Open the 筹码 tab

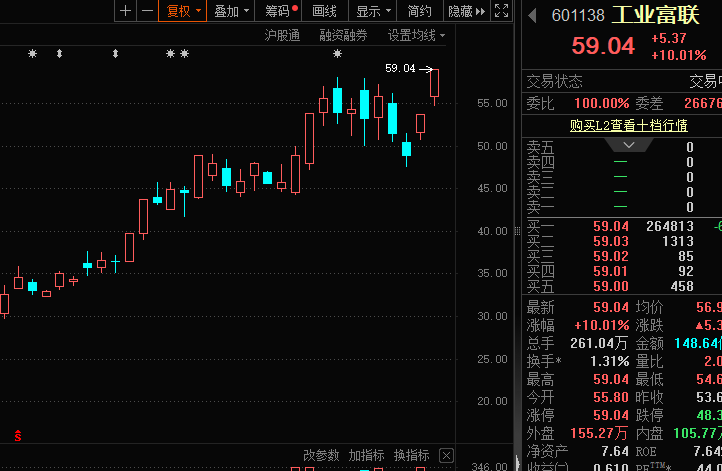pos(281,11)
